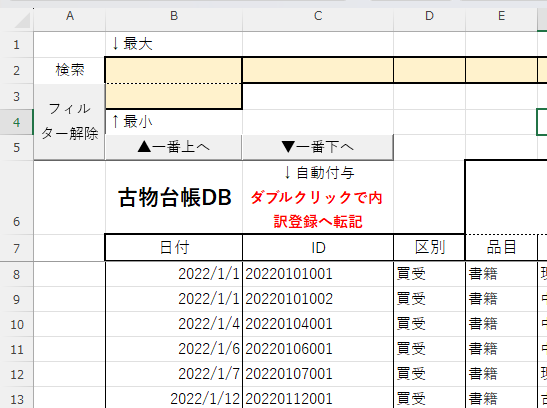
Task: Select row 5 header
Action: coord(16,148)
